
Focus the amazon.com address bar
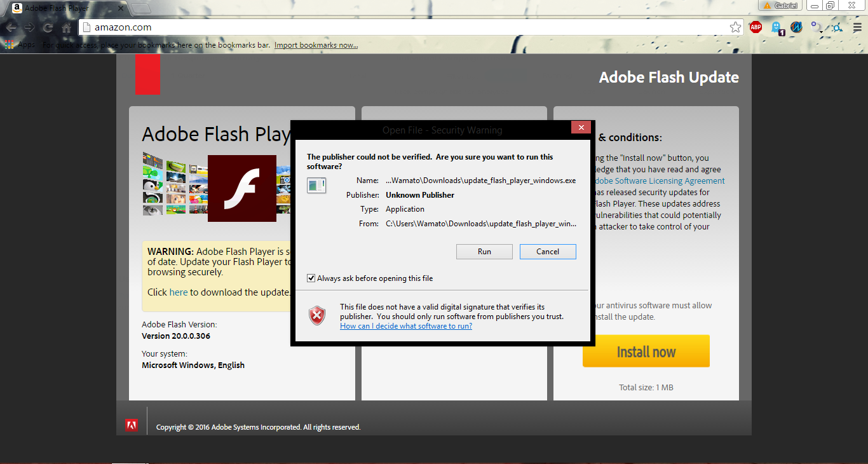(x=411, y=27)
